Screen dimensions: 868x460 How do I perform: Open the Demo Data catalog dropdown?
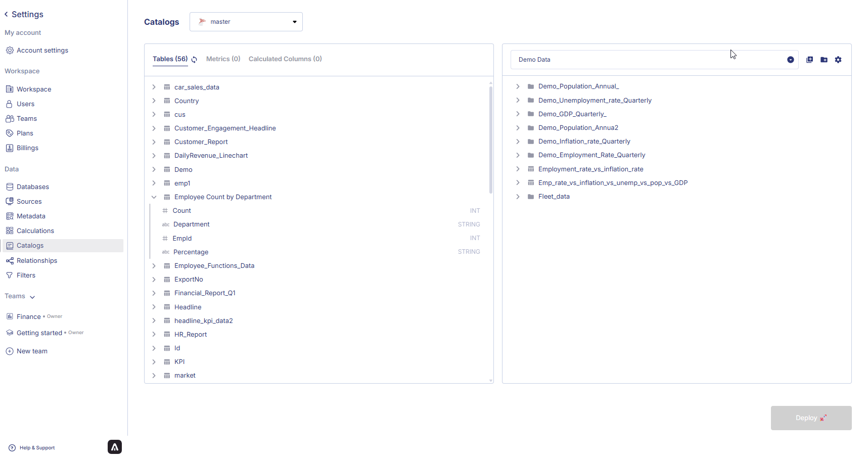pyautogui.click(x=790, y=60)
